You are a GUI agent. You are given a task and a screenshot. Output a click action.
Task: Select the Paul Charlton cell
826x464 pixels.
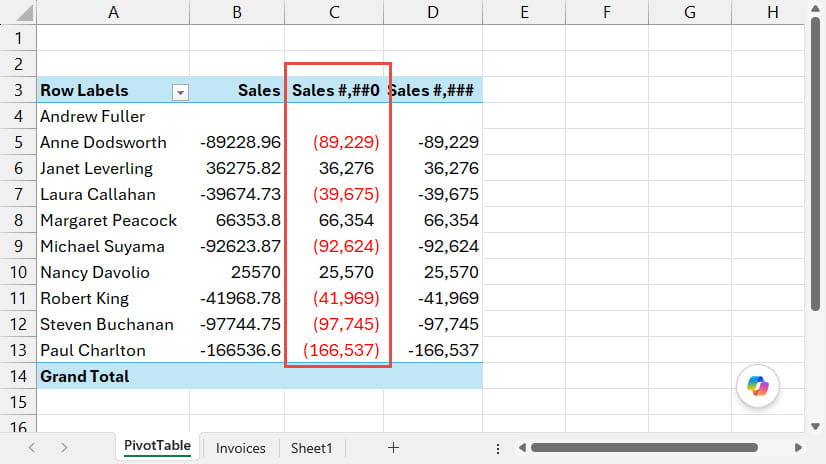pos(113,350)
